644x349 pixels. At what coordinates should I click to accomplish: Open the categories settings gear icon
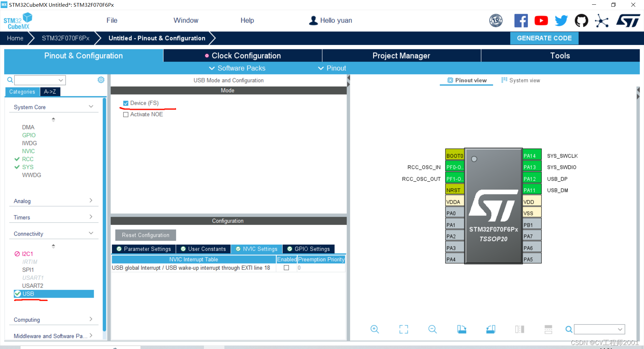point(101,80)
